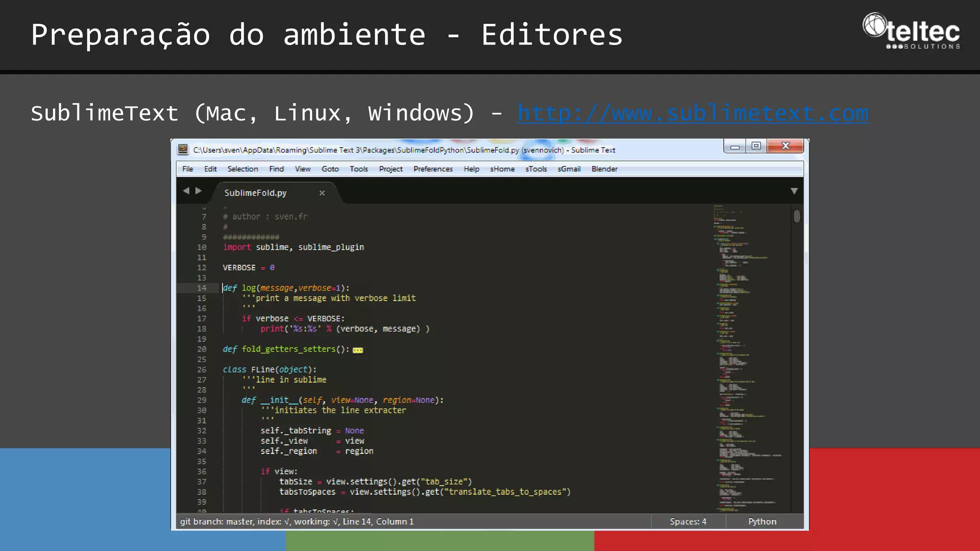Minimize the Sublime Text window
980x551 pixels.
(x=735, y=146)
